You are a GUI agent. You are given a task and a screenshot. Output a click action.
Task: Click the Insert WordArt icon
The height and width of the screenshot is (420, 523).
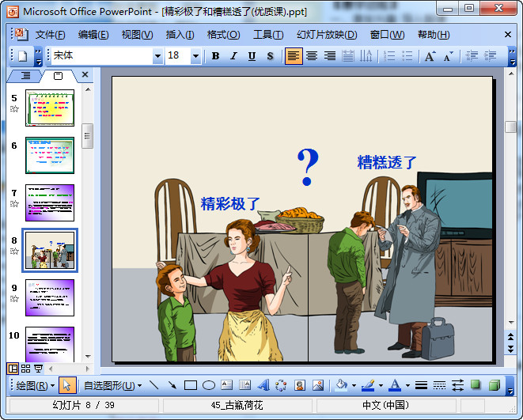[x=263, y=386]
